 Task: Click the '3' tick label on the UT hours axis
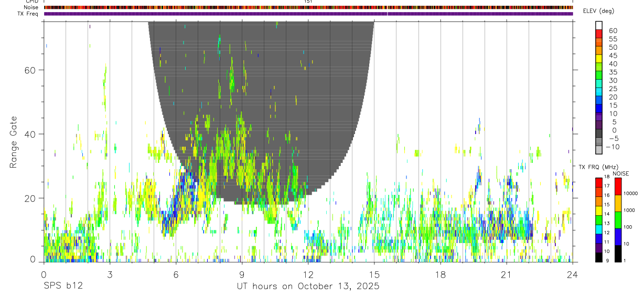110,274
